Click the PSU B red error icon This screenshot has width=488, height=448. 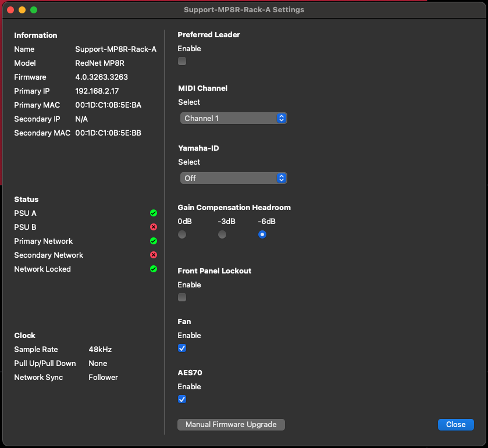point(154,227)
